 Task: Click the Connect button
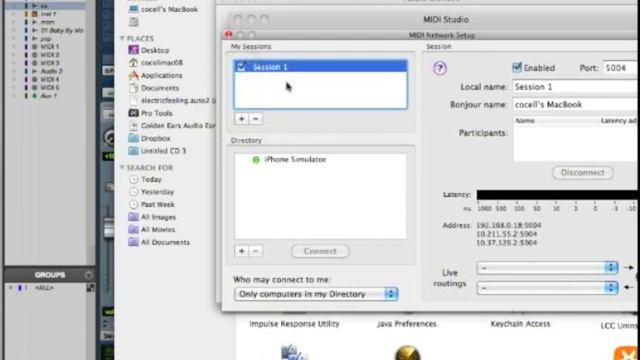320,251
